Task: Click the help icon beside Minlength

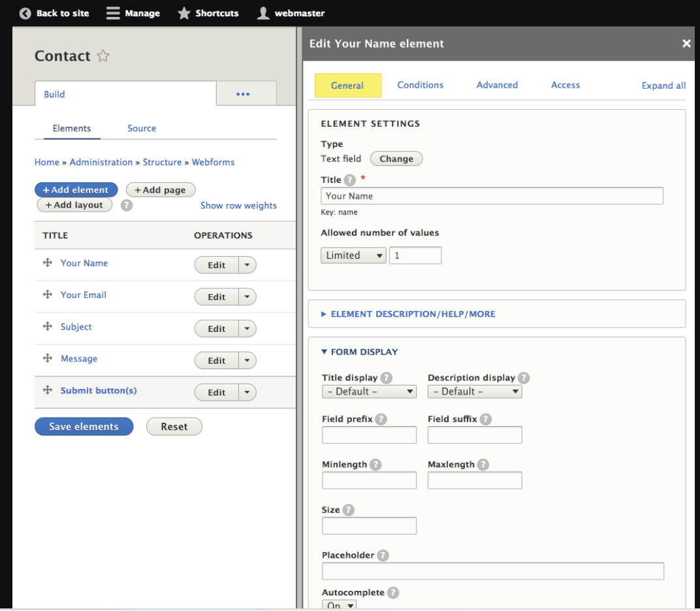Action: 375,465
